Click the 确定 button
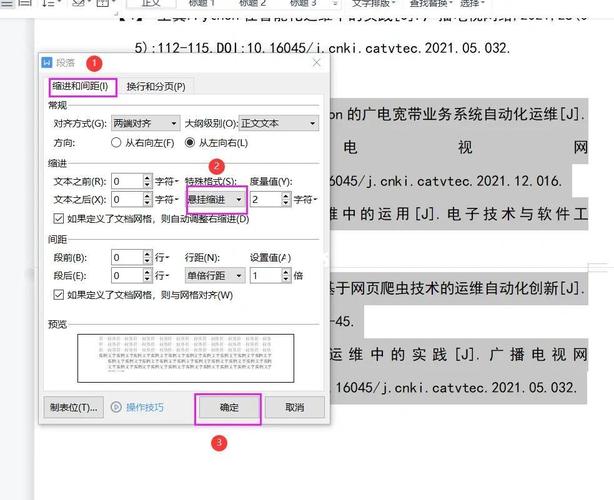 click(x=229, y=407)
